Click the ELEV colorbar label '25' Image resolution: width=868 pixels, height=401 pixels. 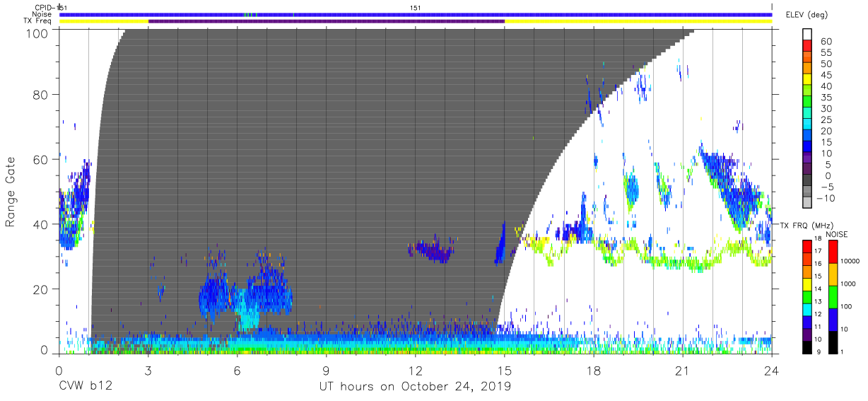(825, 120)
